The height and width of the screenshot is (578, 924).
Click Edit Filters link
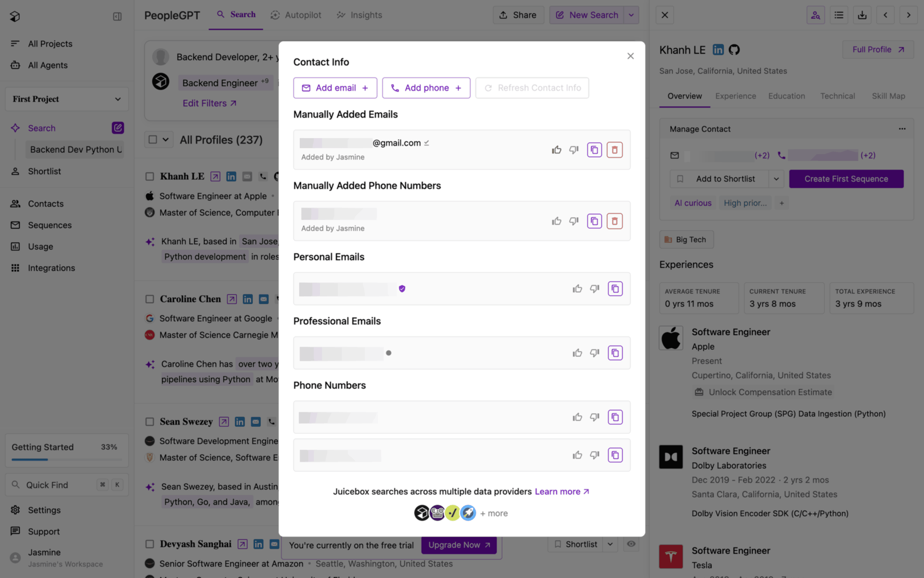[209, 103]
